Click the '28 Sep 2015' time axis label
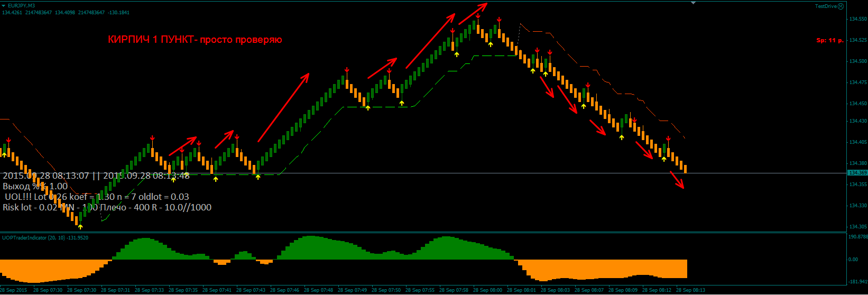Viewport: 868px width, 295px height. (x=14, y=290)
